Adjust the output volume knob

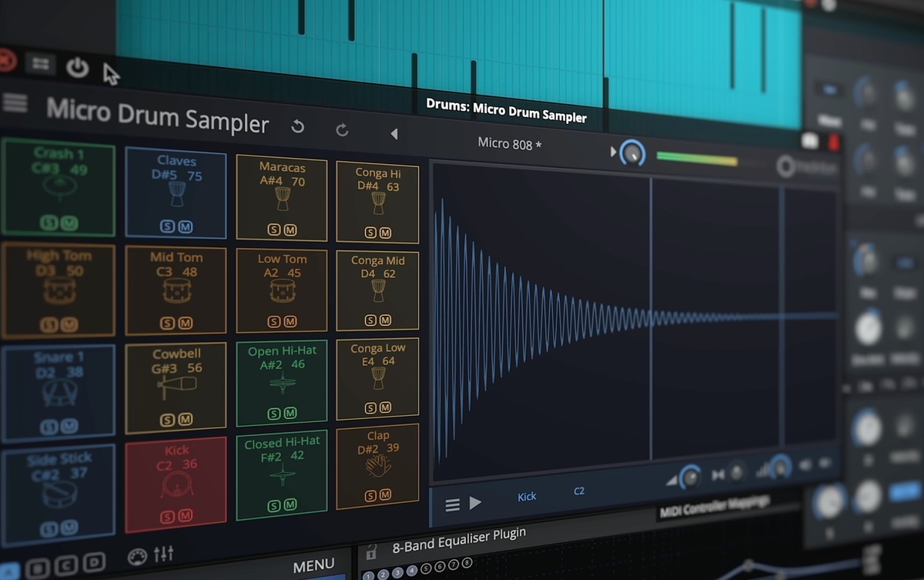pyautogui.click(x=631, y=153)
